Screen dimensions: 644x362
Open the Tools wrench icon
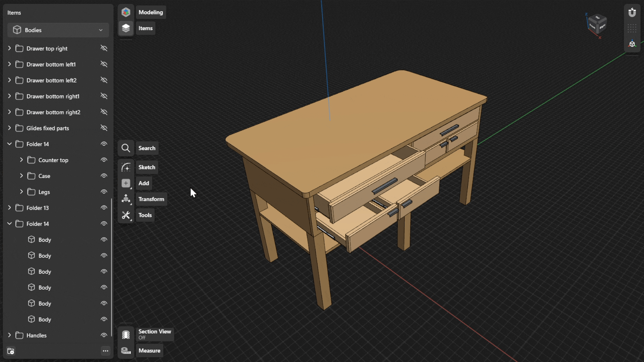(x=126, y=215)
